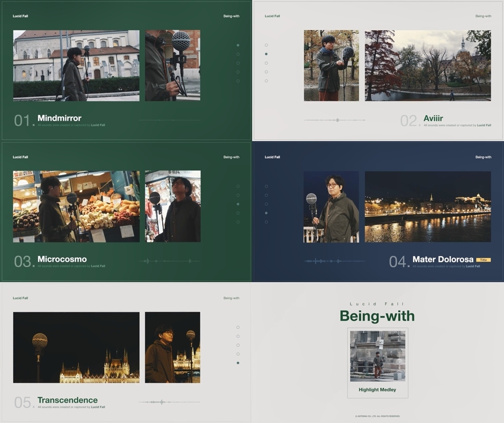Image resolution: width=504 pixels, height=423 pixels.
Task: Open the autumn lake landscape photo in Aviiir
Action: pos(427,66)
